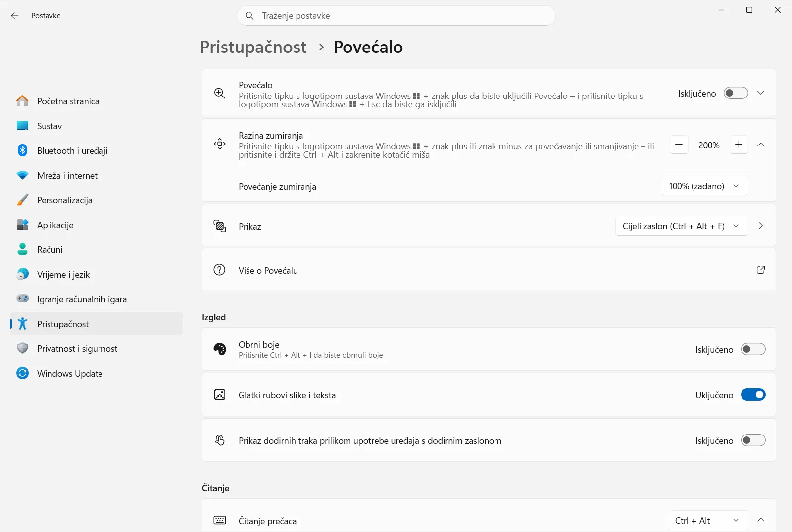
Task: Disable Glatki rubovi slike i teksta
Action: 753,395
